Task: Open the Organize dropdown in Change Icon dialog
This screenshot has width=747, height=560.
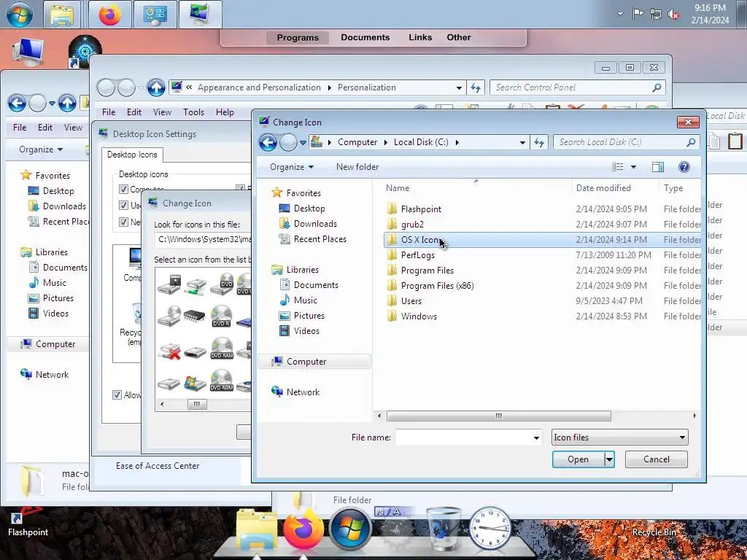Action: click(x=292, y=167)
